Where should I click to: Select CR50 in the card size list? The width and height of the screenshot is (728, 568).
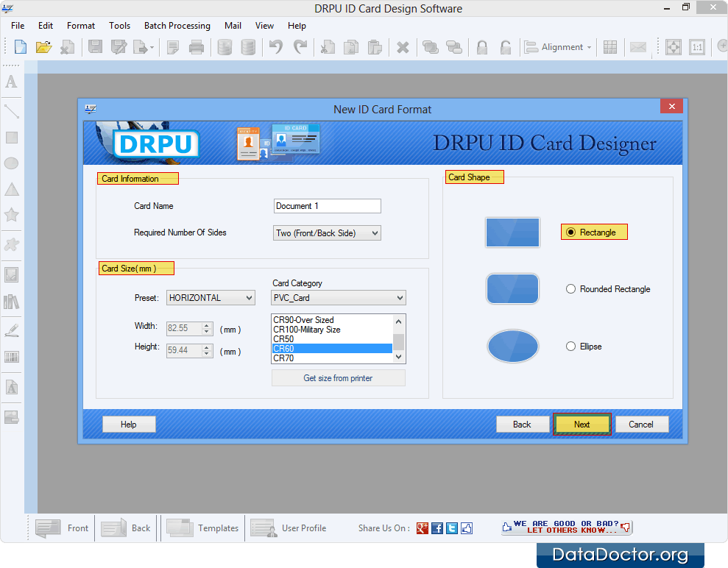tap(332, 338)
